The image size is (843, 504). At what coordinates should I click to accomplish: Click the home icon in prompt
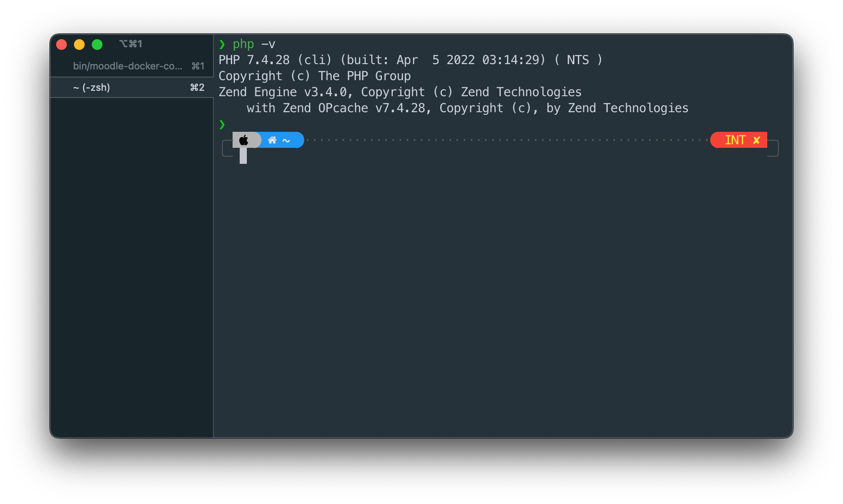tap(272, 140)
